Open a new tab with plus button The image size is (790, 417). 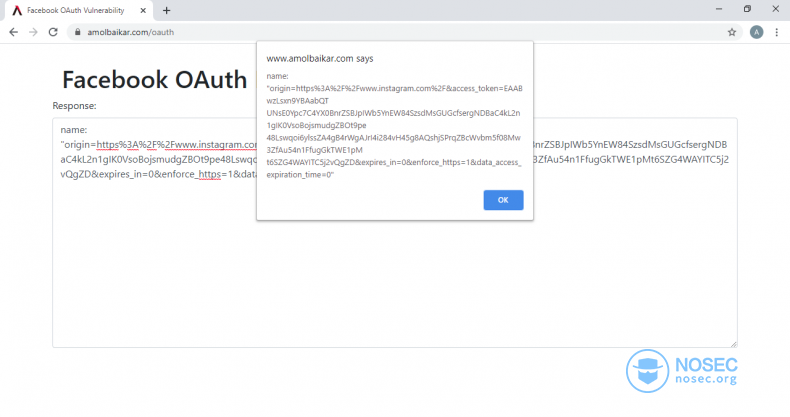click(167, 11)
